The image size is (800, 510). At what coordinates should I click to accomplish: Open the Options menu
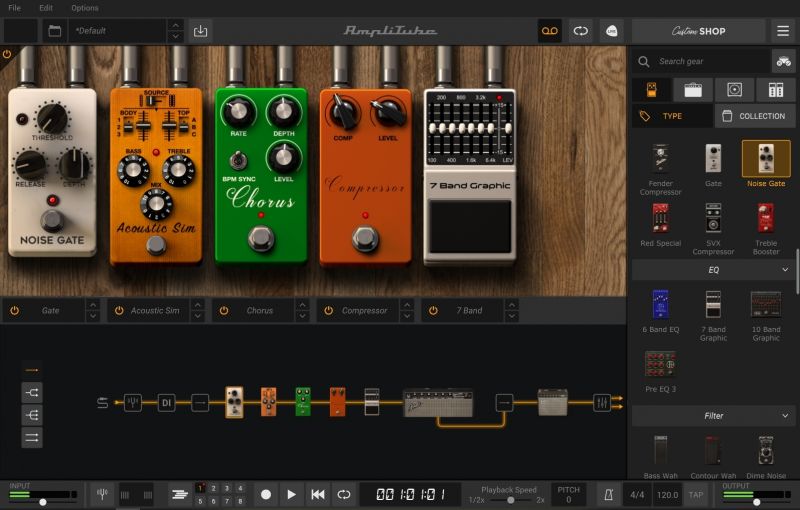pos(85,8)
